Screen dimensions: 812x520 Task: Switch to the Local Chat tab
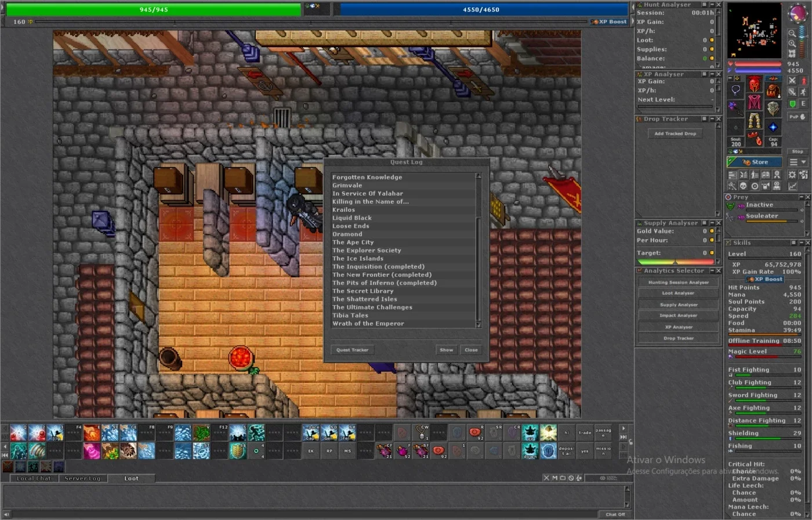[33, 478]
